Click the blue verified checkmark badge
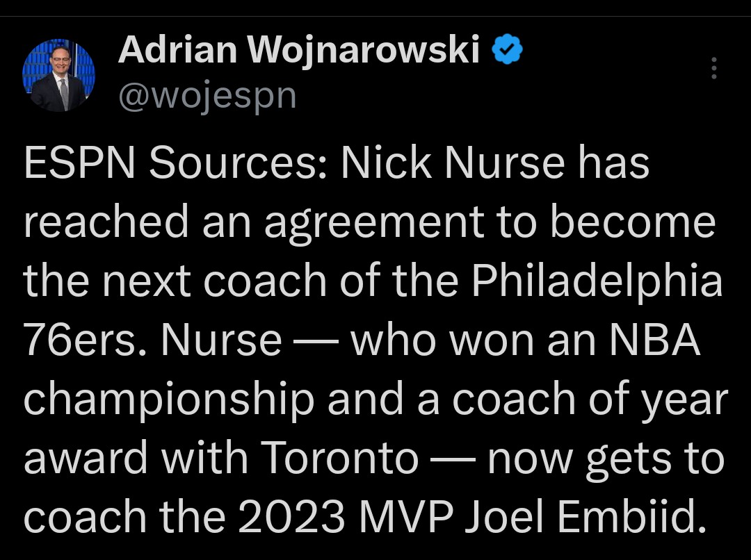 [508, 51]
